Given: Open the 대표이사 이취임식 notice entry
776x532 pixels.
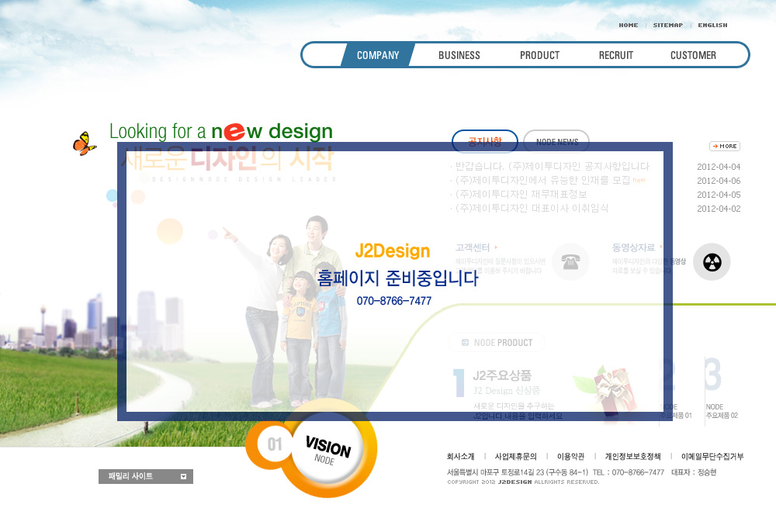Looking at the screenshot, I should point(532,208).
